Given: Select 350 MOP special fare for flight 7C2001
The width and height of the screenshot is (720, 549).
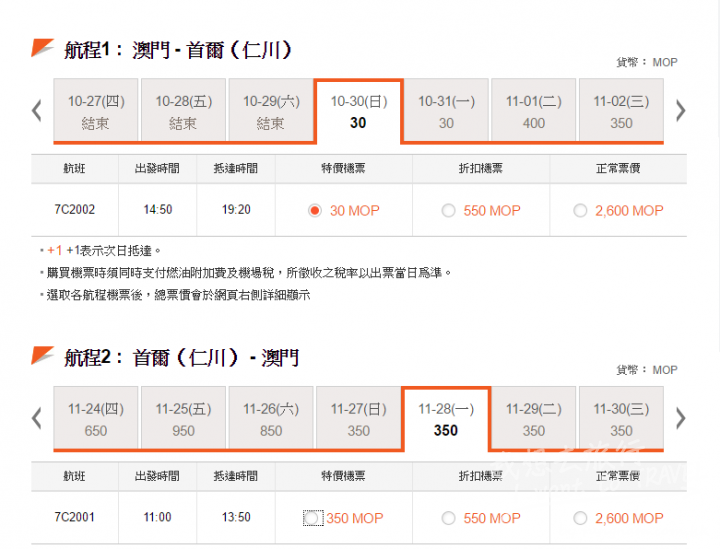Looking at the screenshot, I should coord(313,518).
